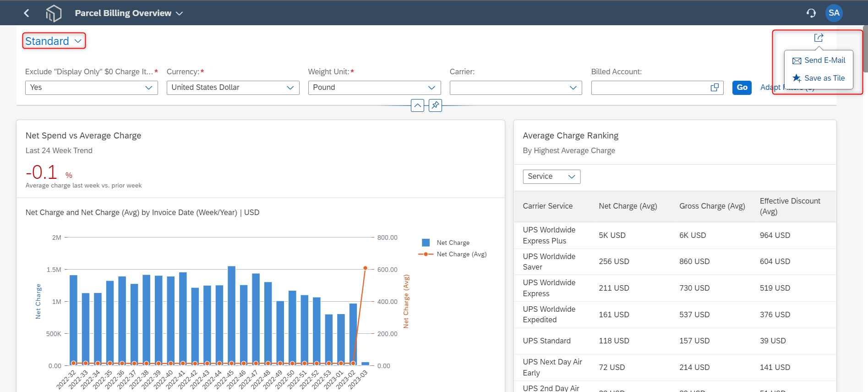Open value help in Billed Account field

714,88
